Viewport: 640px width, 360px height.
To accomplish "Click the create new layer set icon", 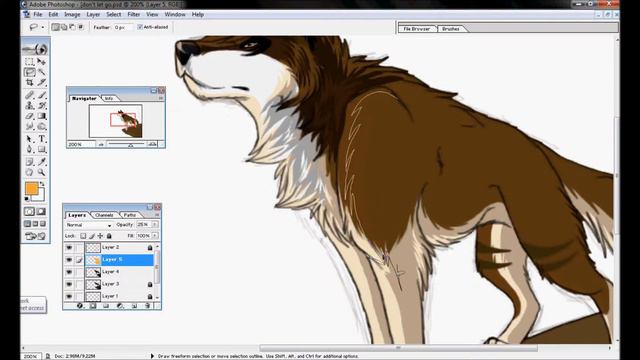I will pos(106,306).
